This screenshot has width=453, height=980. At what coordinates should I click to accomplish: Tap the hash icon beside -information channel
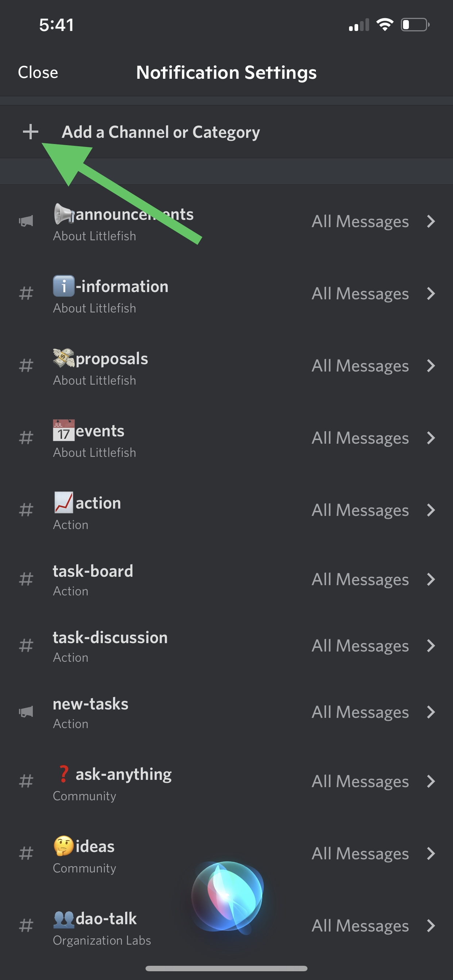(x=26, y=293)
